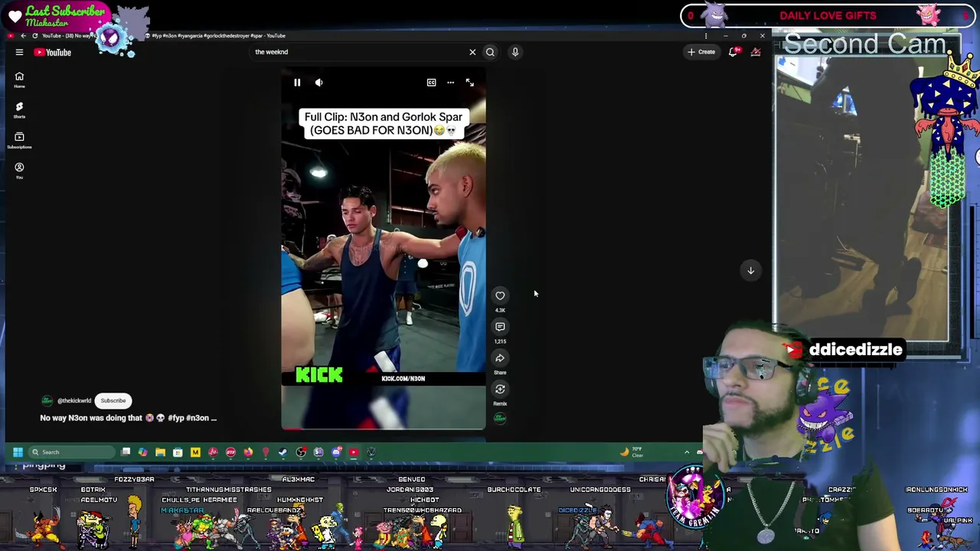Launch Copilot from the taskbar
The height and width of the screenshot is (551, 980).
(x=142, y=452)
